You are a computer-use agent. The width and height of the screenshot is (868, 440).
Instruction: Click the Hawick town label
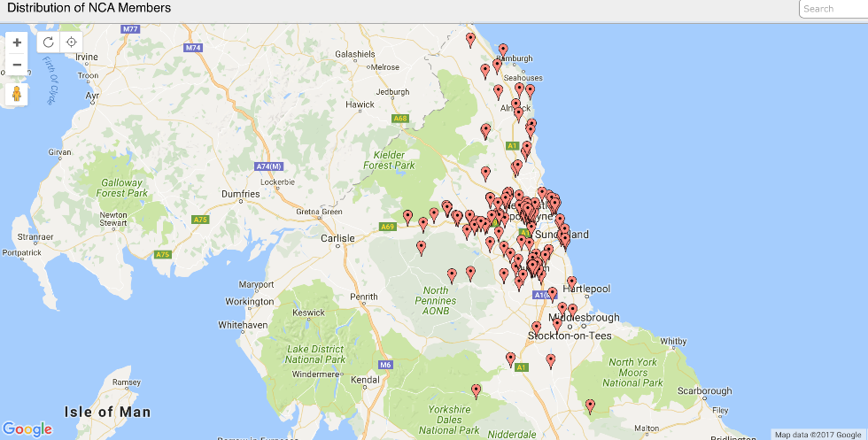tap(360, 104)
